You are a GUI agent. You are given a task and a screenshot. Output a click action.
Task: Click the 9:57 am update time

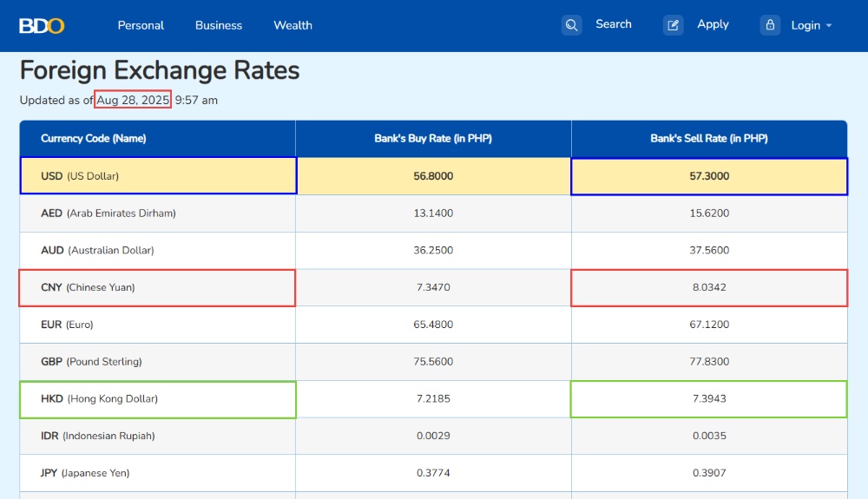pos(196,100)
